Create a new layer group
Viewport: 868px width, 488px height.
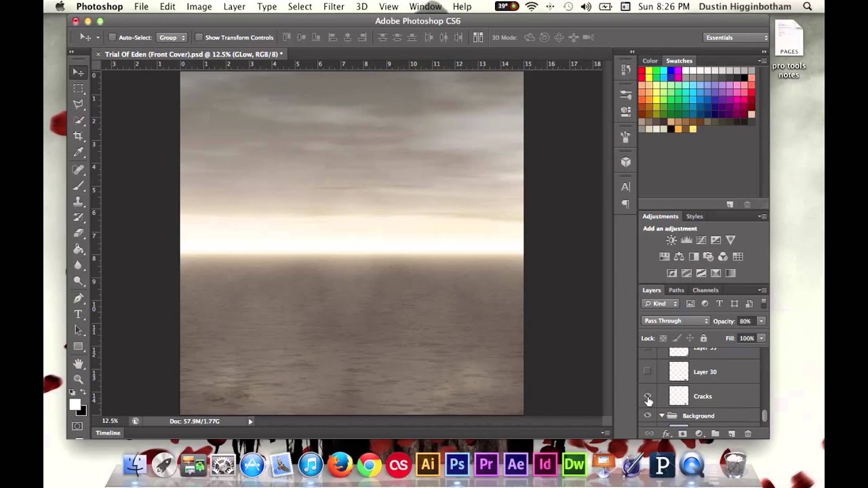pyautogui.click(x=715, y=434)
